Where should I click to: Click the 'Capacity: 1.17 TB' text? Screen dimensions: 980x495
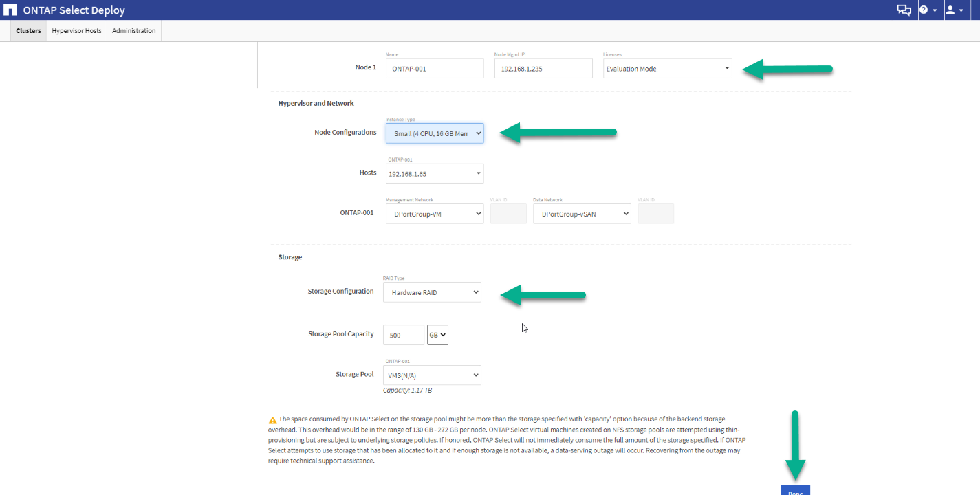(407, 390)
